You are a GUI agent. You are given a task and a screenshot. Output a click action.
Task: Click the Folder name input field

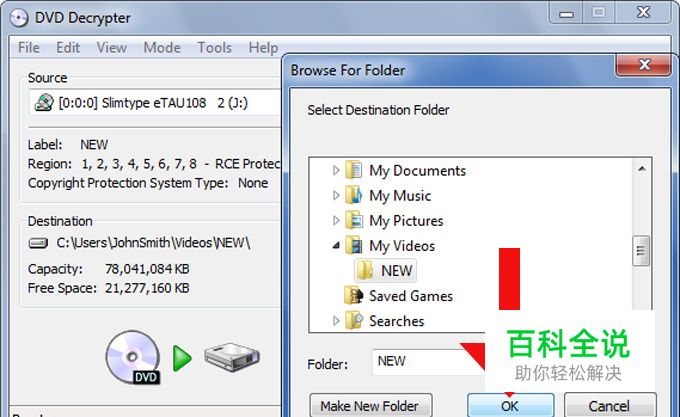tap(428, 362)
